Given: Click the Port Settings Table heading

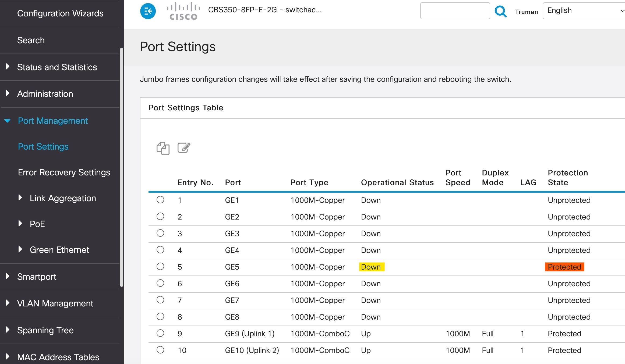Looking at the screenshot, I should (x=186, y=108).
